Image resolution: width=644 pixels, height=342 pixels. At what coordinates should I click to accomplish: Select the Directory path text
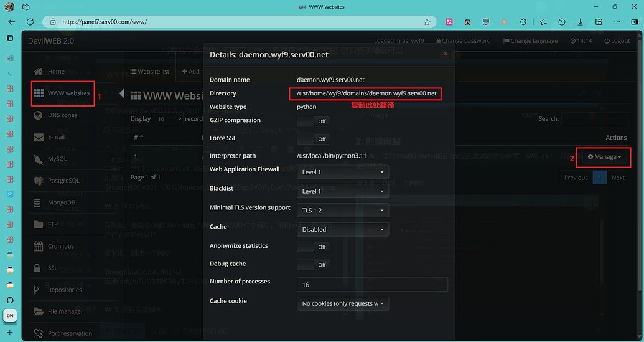(x=366, y=93)
